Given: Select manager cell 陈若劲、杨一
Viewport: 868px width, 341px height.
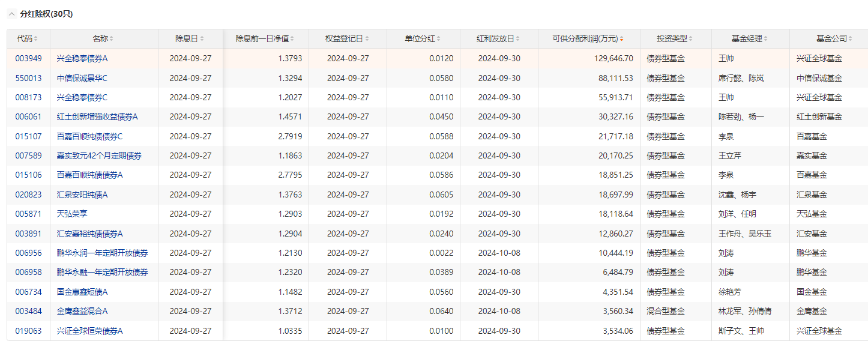Looking at the screenshot, I should point(741,116).
